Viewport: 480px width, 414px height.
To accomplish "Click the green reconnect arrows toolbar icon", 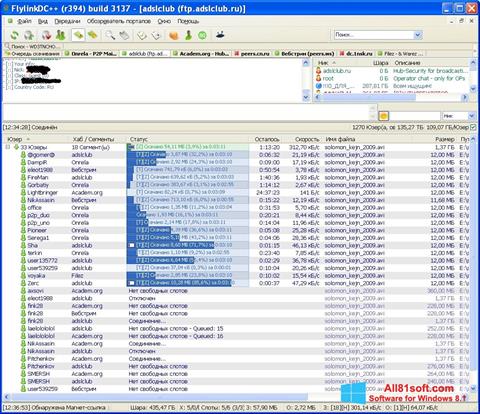I will pyautogui.click(x=14, y=35).
